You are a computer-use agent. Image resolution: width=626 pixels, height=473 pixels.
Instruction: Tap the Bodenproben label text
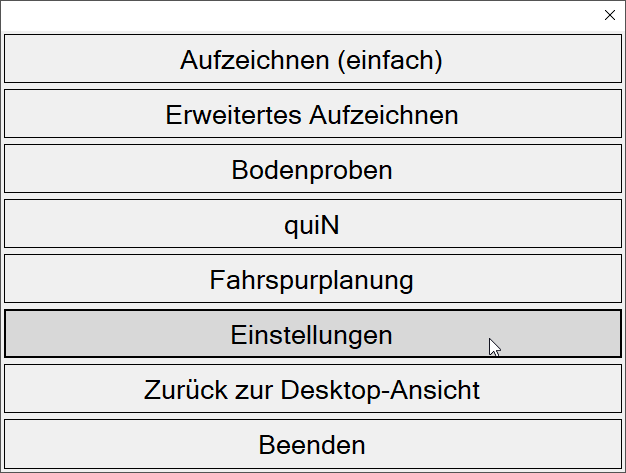point(312,170)
